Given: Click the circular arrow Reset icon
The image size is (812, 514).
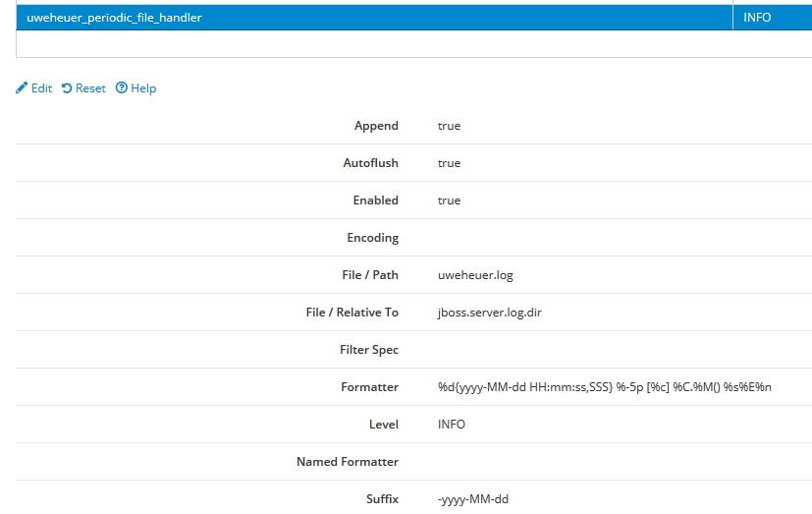Looking at the screenshot, I should click(67, 88).
